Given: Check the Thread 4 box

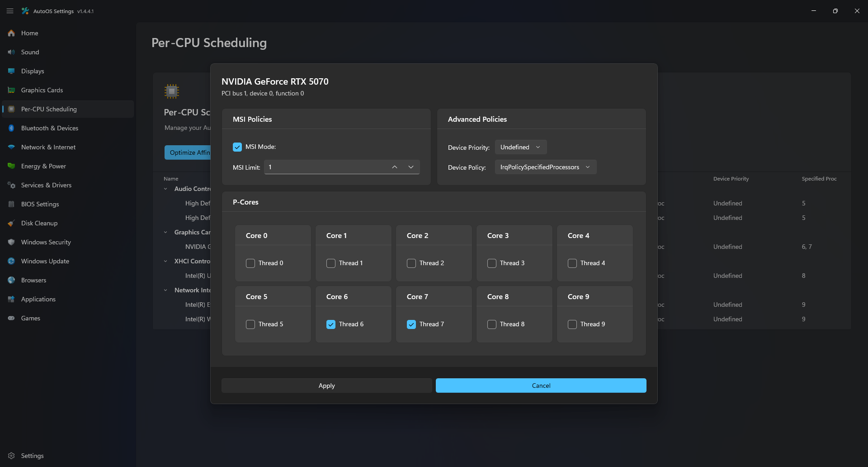Looking at the screenshot, I should point(572,263).
